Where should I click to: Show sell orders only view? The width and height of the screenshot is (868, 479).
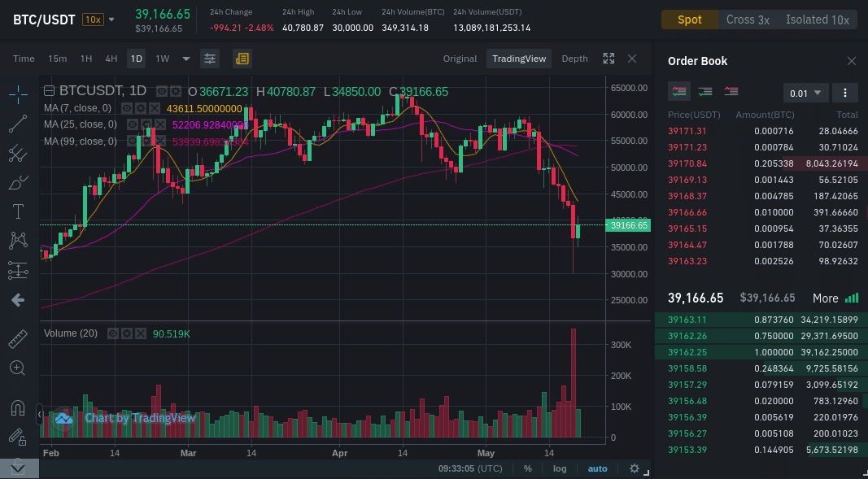tap(731, 91)
